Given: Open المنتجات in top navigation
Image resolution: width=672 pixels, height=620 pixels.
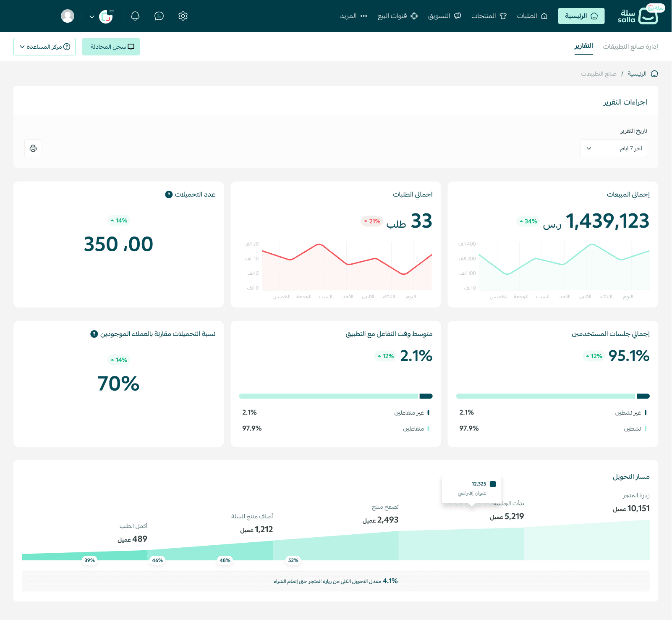Looking at the screenshot, I should tap(489, 16).
